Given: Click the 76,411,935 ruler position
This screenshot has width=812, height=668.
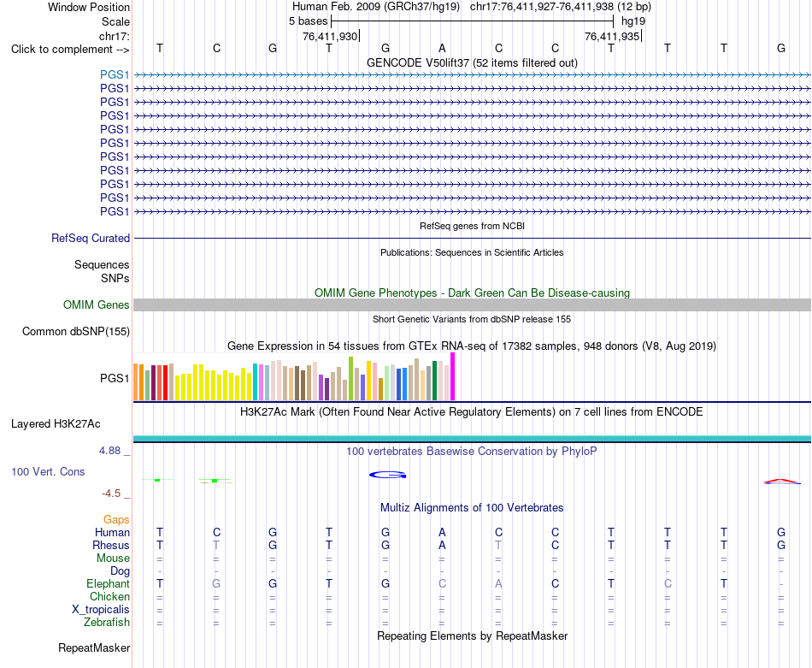Looking at the screenshot, I should click(612, 36).
